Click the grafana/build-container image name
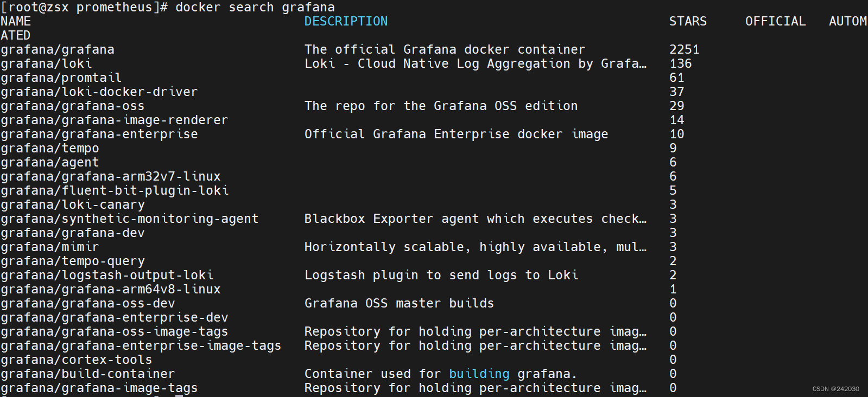Screen dimensions: 868x397 pos(88,374)
